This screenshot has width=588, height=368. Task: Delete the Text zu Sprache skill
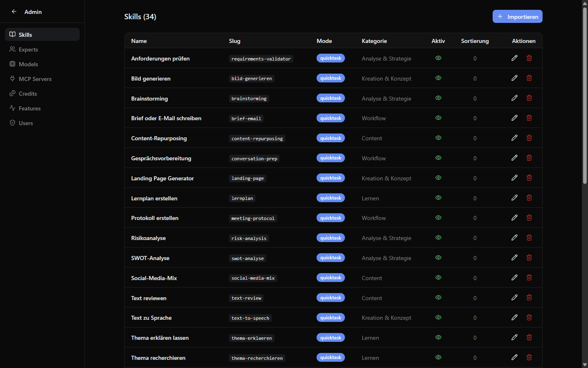coord(529,318)
